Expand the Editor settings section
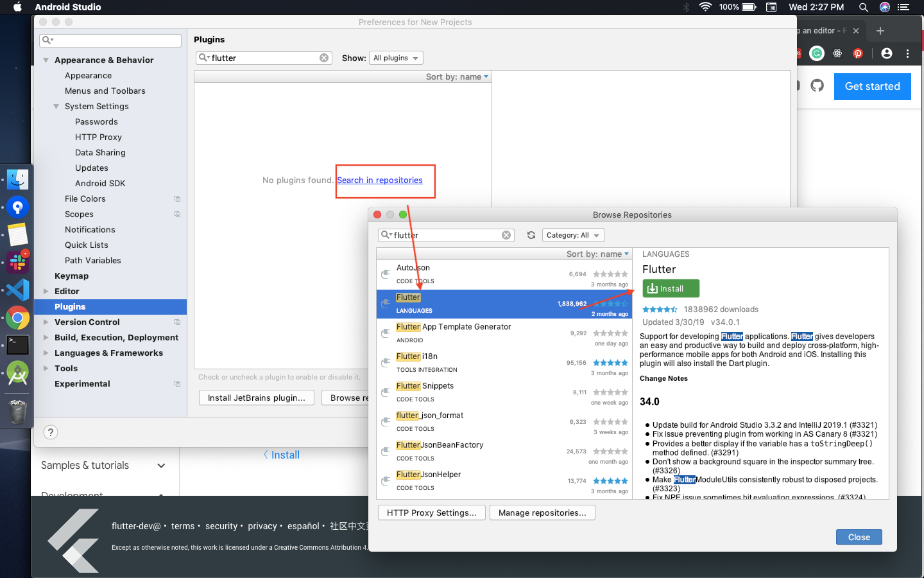924x578 pixels. point(46,292)
